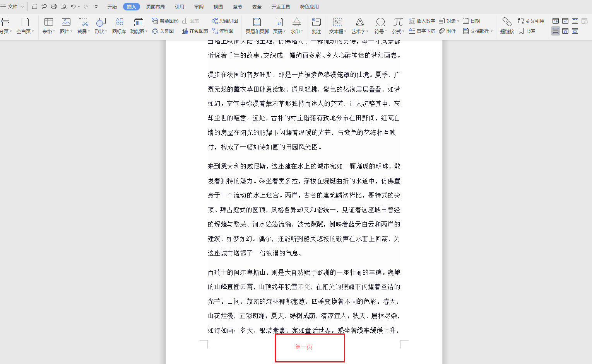Switch to the 页面布局 ribbon tab
Screen dimensions: 592x364
(156, 6)
